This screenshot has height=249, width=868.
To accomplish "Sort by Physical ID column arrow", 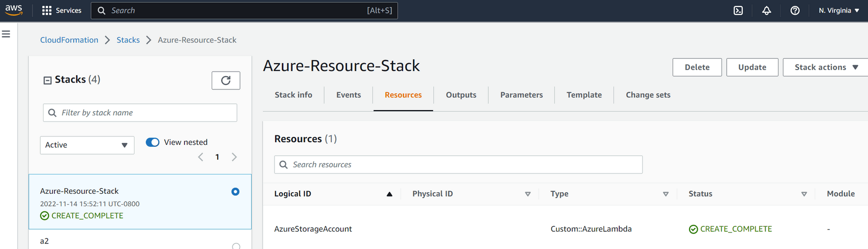I will (528, 194).
